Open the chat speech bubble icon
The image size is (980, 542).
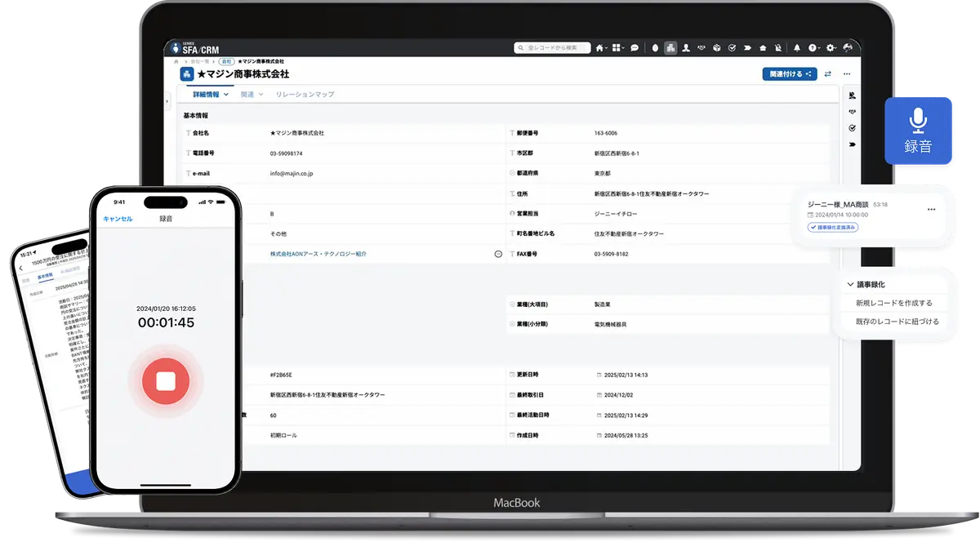[635, 48]
